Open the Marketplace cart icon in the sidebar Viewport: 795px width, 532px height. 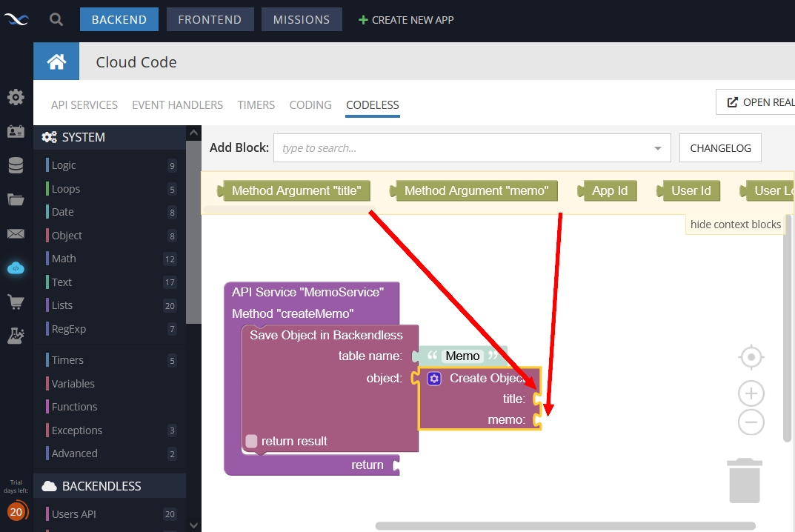point(16,302)
